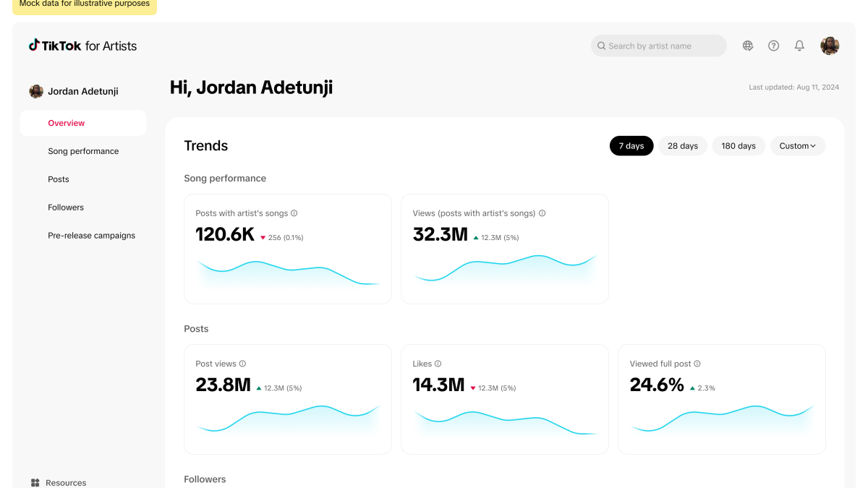Click info icon beside Viewed full post
This screenshot has width=868, height=488.
pyautogui.click(x=697, y=364)
